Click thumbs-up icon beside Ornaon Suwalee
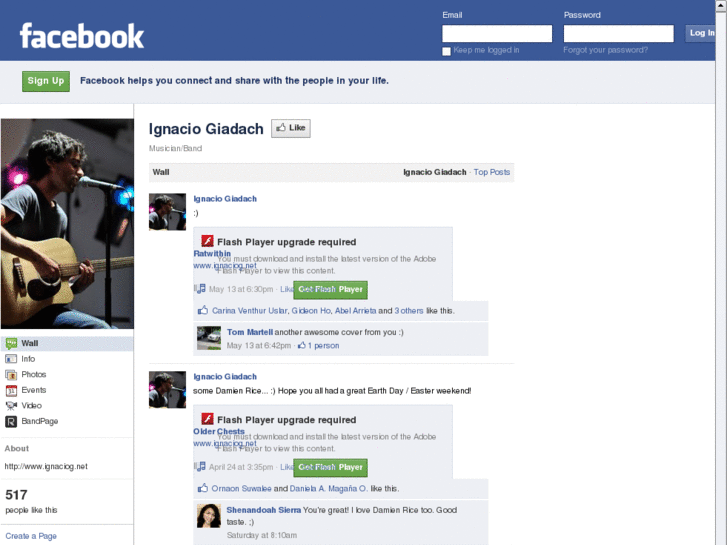The width and height of the screenshot is (727, 545). (203, 488)
